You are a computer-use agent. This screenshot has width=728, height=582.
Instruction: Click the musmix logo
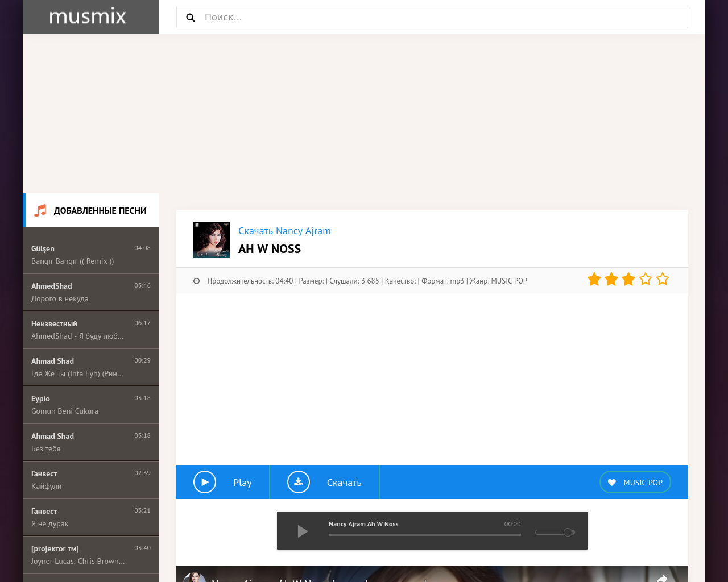point(88,16)
